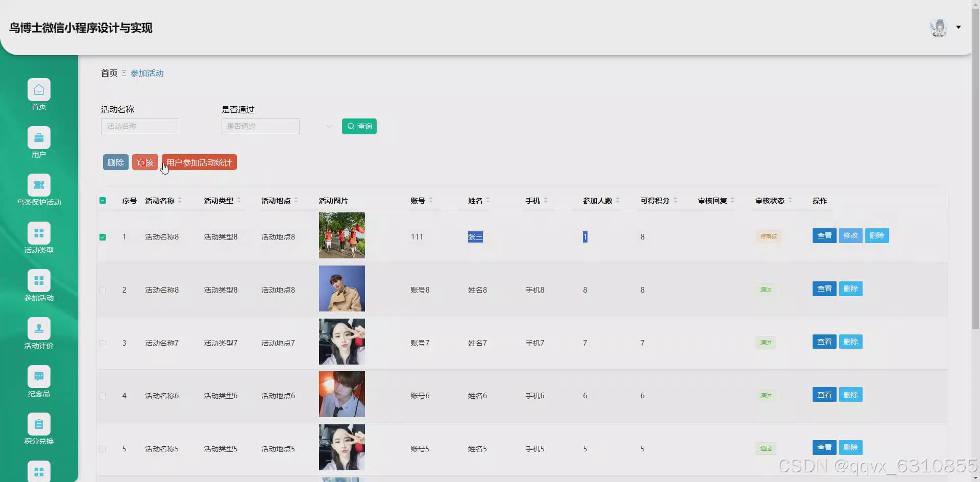Click the 待审核 status tag in row 1
This screenshot has height=482, width=980.
click(769, 236)
